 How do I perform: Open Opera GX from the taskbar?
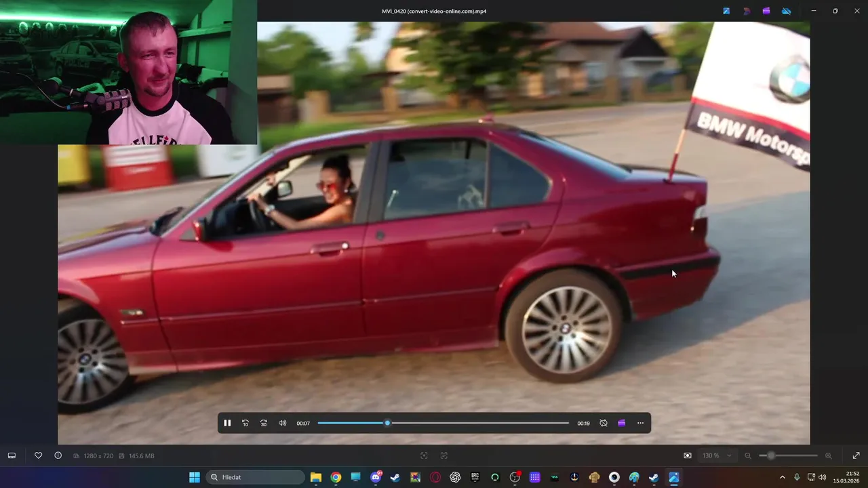coord(435,477)
